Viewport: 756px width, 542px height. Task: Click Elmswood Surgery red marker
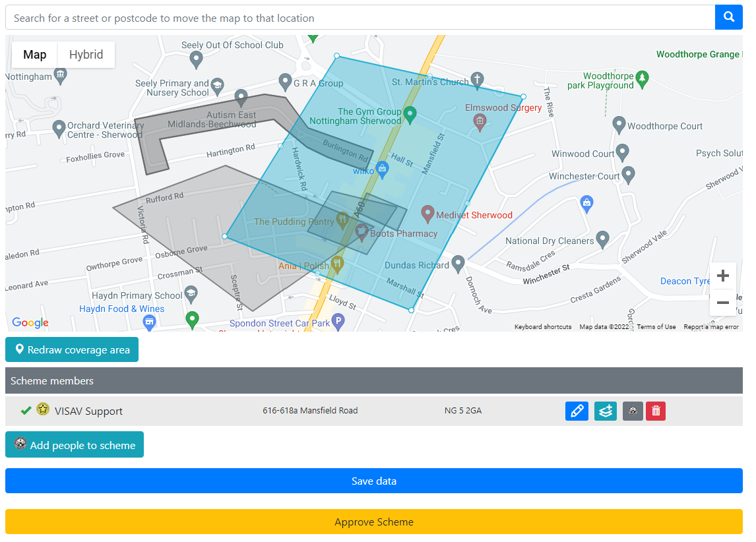[479, 123]
